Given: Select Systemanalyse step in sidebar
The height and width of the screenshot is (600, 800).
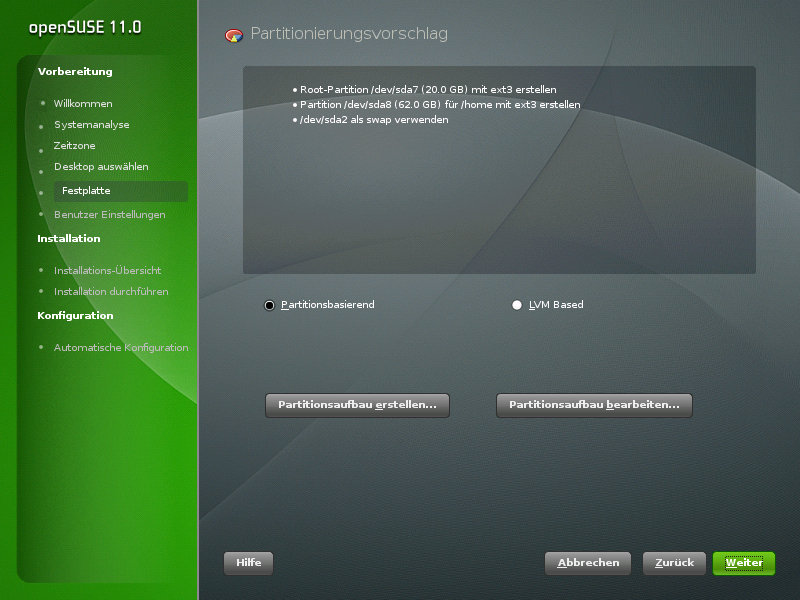Looking at the screenshot, I should 92,124.
